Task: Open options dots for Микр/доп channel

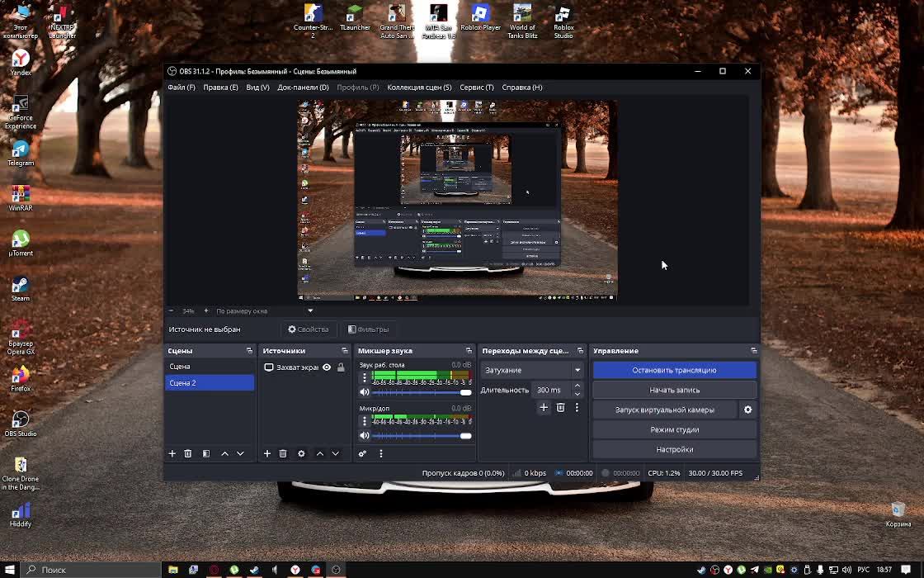Action: pyautogui.click(x=364, y=421)
